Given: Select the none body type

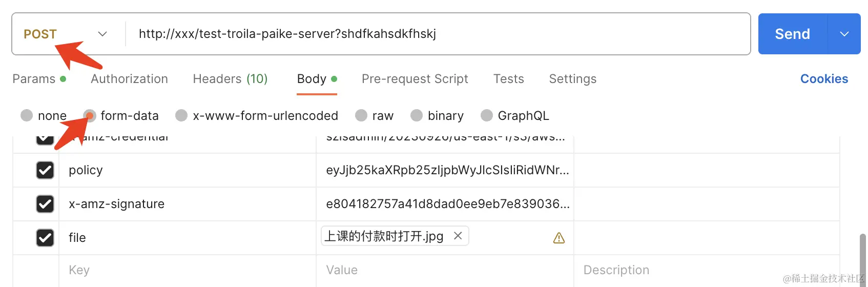Looking at the screenshot, I should point(27,116).
